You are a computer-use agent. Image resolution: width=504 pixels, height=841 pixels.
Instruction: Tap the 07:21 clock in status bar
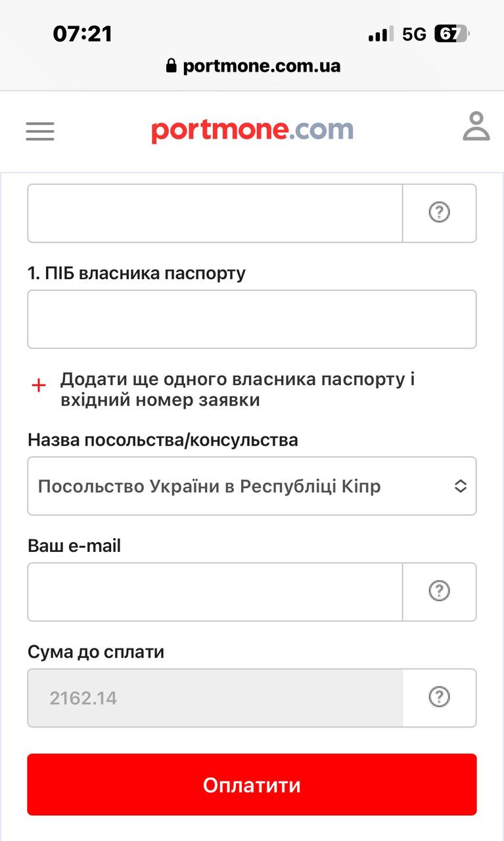click(x=82, y=34)
